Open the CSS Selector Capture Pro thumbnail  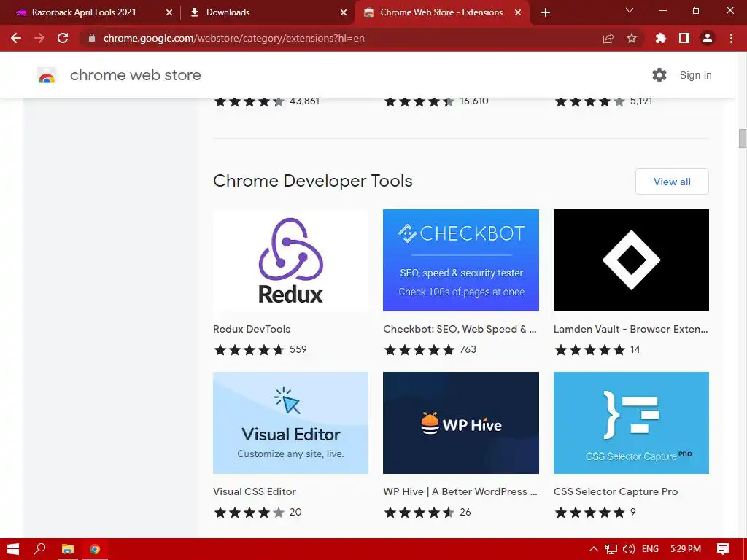(x=631, y=423)
